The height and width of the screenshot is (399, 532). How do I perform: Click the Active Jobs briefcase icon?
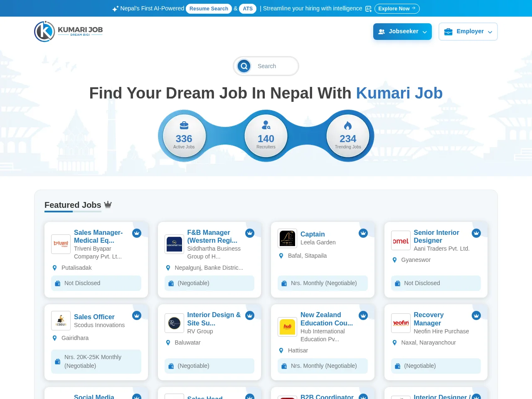click(x=184, y=125)
